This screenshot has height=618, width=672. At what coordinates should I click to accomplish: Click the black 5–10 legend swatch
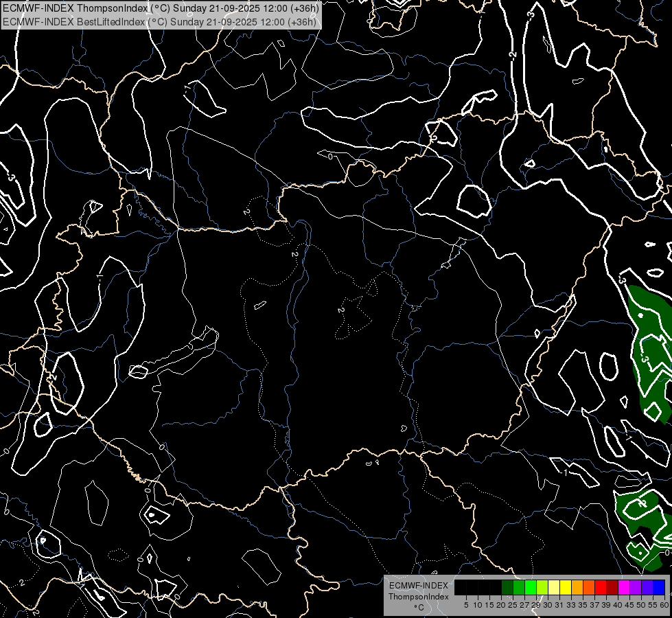point(461,588)
